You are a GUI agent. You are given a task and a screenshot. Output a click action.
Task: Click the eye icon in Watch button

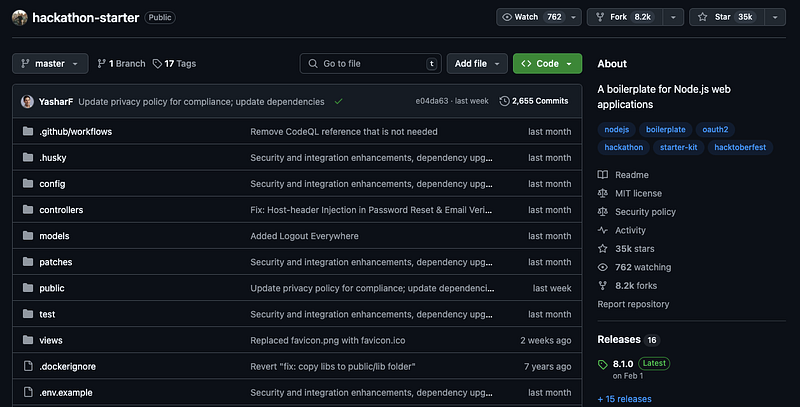click(x=507, y=17)
